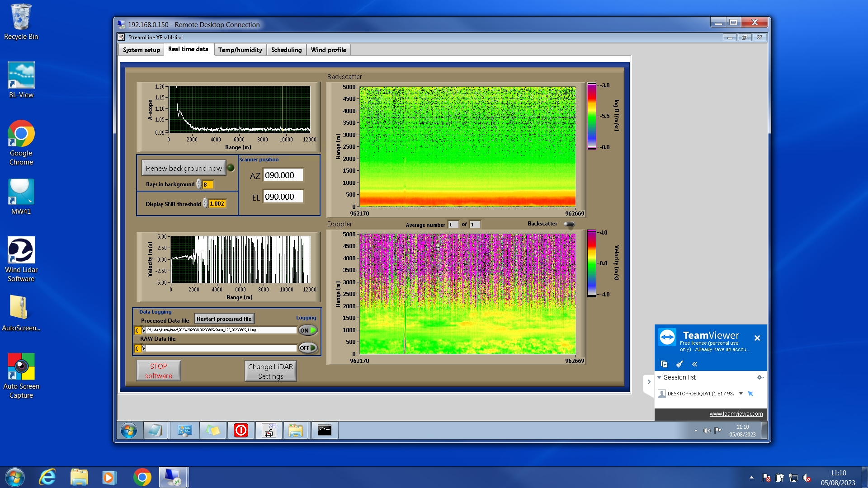
Task: Click TeamViewer blue cursor control icon
Action: (x=750, y=394)
